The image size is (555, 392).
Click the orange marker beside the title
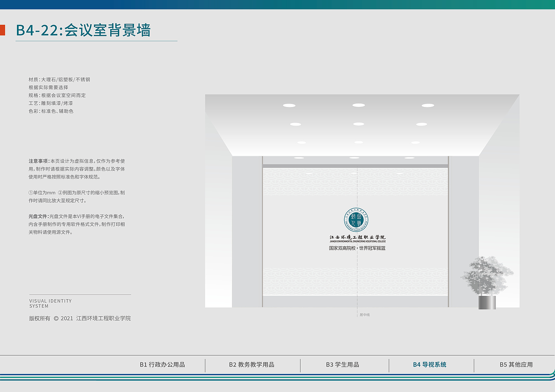[x=2, y=30]
